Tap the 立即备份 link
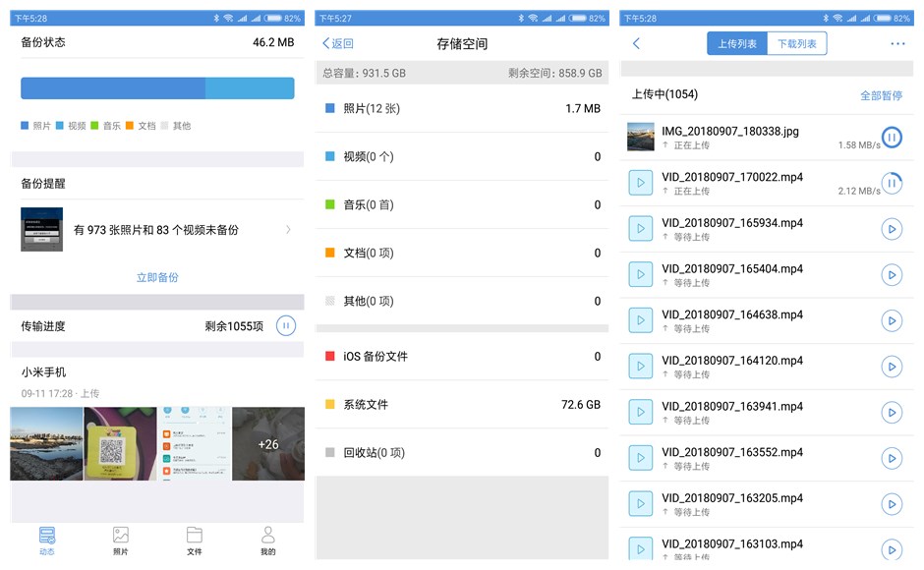Screen dimensions: 924x570 (x=157, y=278)
